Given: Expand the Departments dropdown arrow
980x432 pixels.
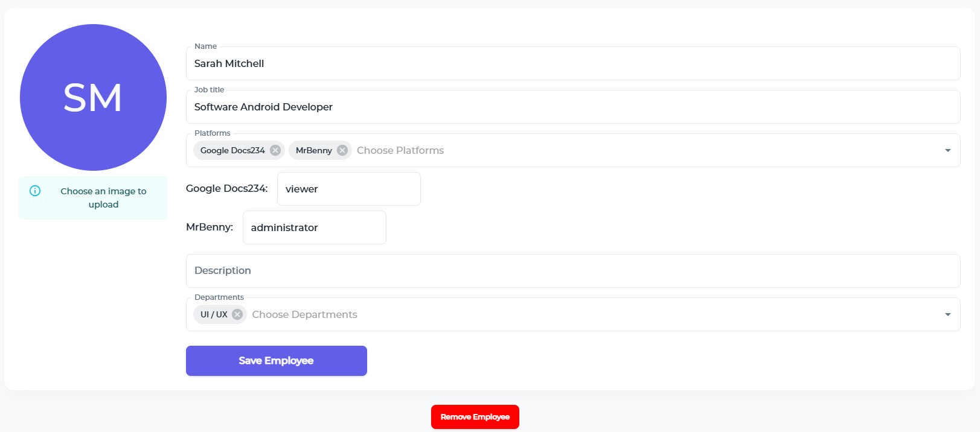Looking at the screenshot, I should pyautogui.click(x=947, y=314).
